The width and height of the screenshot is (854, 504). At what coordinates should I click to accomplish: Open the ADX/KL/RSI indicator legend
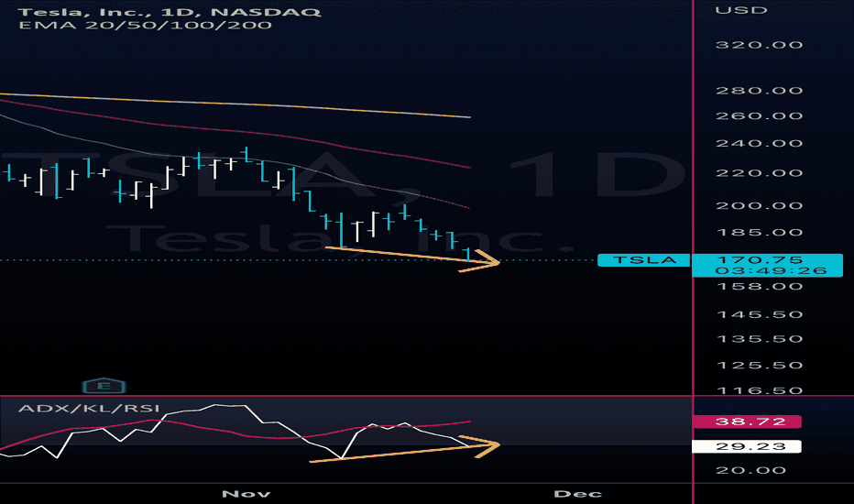click(89, 408)
